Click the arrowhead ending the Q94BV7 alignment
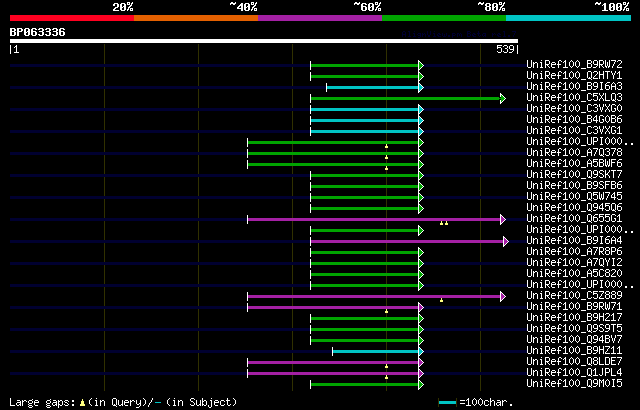This screenshot has width=640, height=410. click(x=421, y=341)
